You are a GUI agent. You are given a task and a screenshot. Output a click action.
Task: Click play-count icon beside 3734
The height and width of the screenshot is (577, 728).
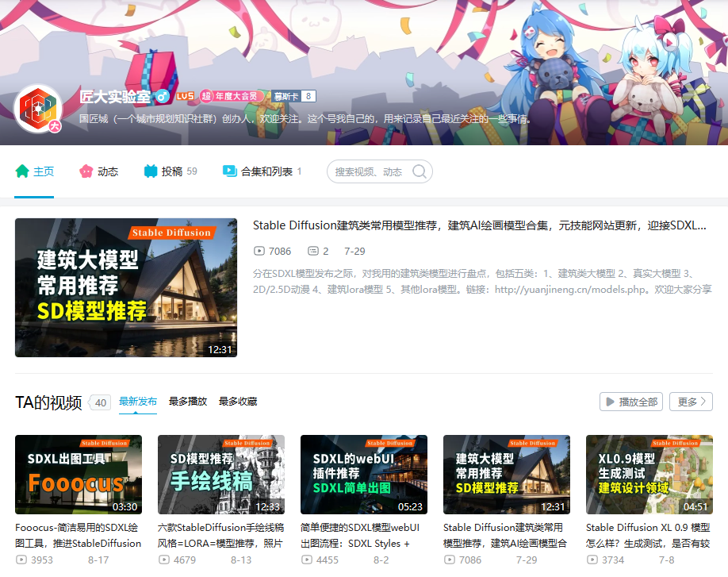pyautogui.click(x=592, y=560)
